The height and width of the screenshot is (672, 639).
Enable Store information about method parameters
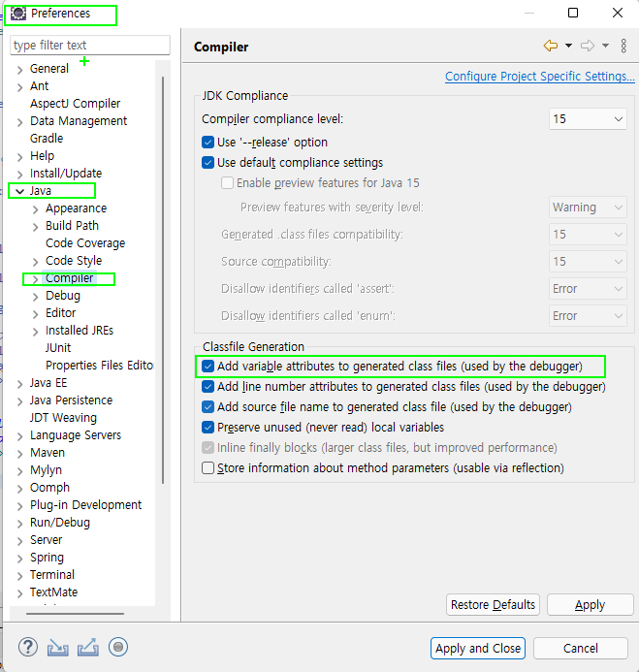[208, 467]
